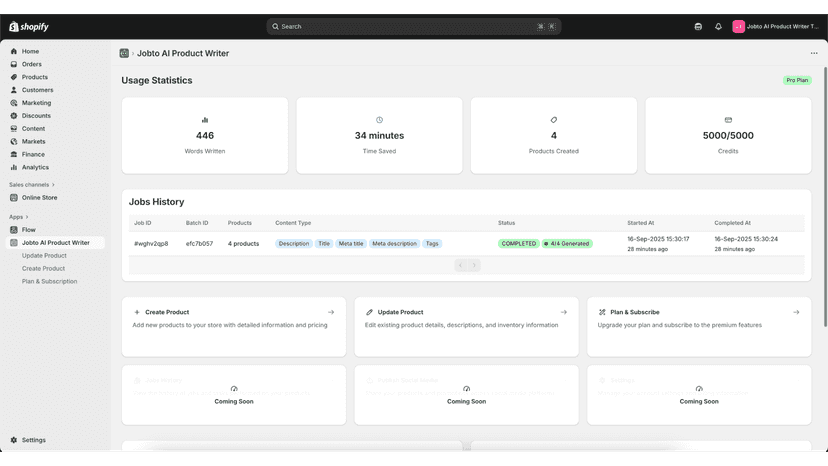
Task: Click the Shopify logo
Action: pyautogui.click(x=29, y=26)
